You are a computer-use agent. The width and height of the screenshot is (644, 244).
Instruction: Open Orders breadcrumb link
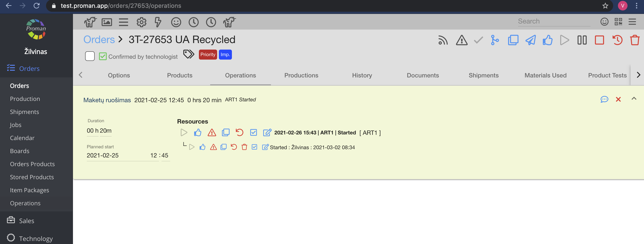tap(99, 40)
